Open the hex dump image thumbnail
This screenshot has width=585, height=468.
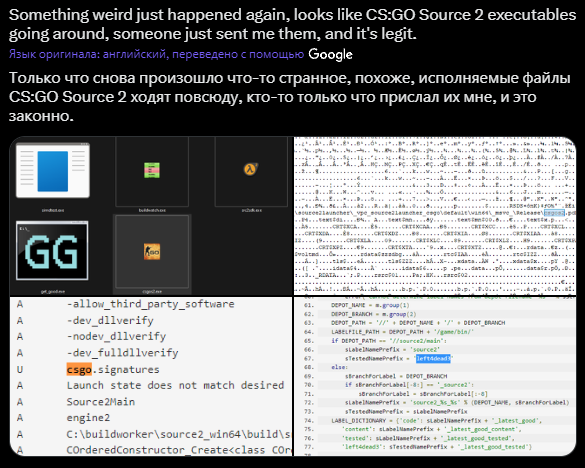[435, 216]
